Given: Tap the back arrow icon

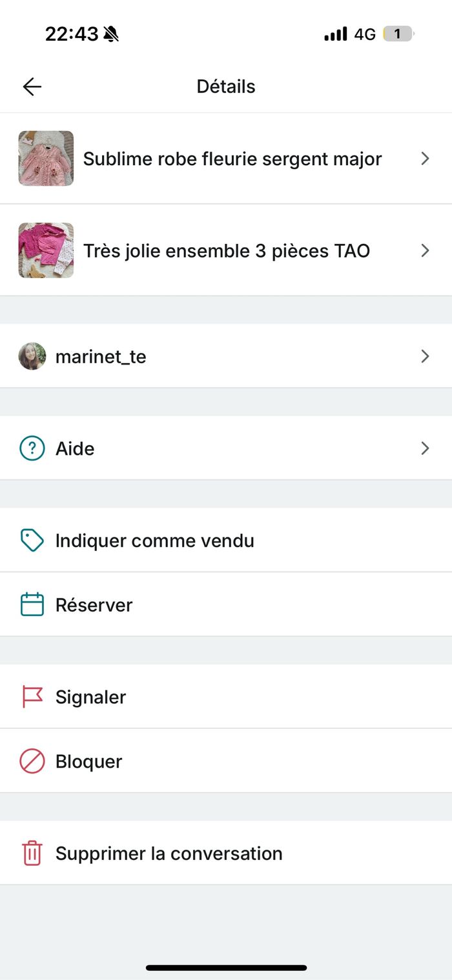Looking at the screenshot, I should pyautogui.click(x=32, y=86).
